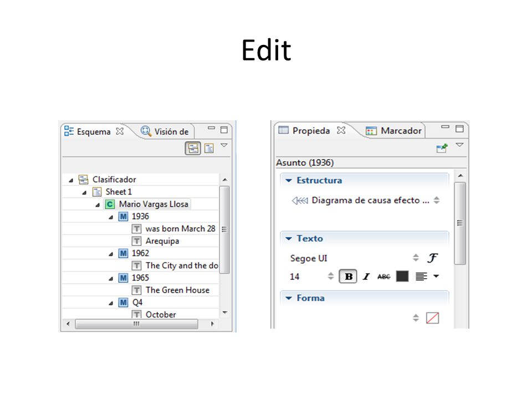Toggle Bold text formatting

(x=348, y=277)
